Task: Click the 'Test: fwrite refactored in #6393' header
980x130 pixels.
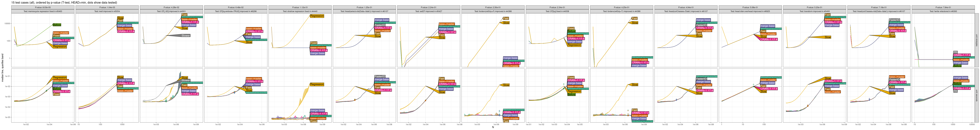Action: 943,11
